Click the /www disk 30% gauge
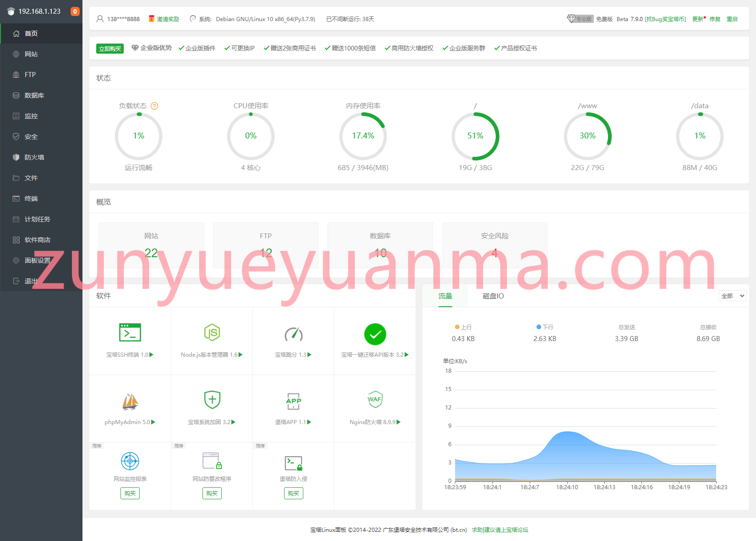The image size is (756, 541). pos(587,136)
